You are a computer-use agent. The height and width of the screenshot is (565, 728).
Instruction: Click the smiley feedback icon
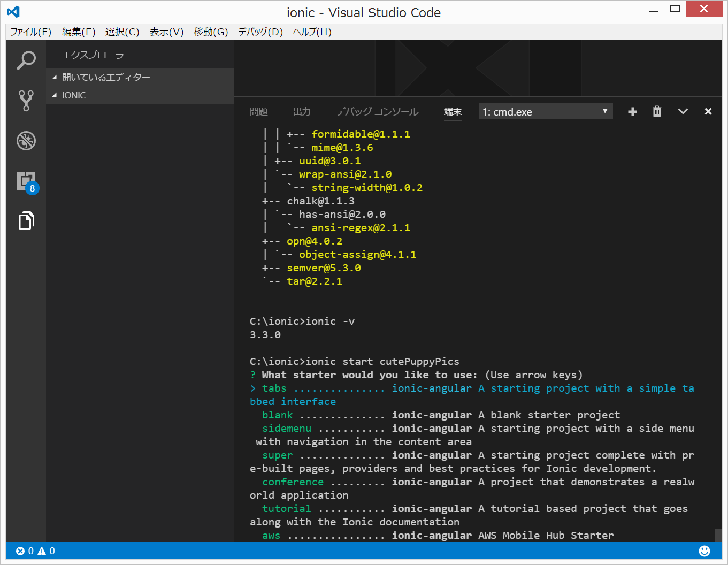[704, 551]
